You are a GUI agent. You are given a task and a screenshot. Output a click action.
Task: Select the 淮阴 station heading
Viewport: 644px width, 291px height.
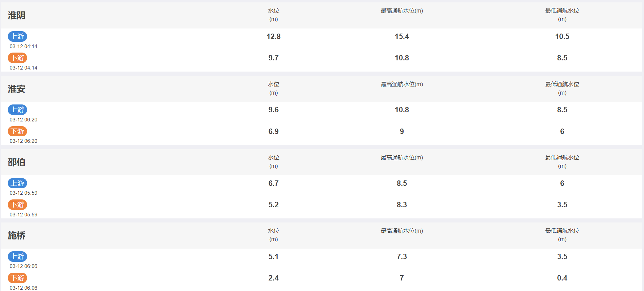coord(17,15)
